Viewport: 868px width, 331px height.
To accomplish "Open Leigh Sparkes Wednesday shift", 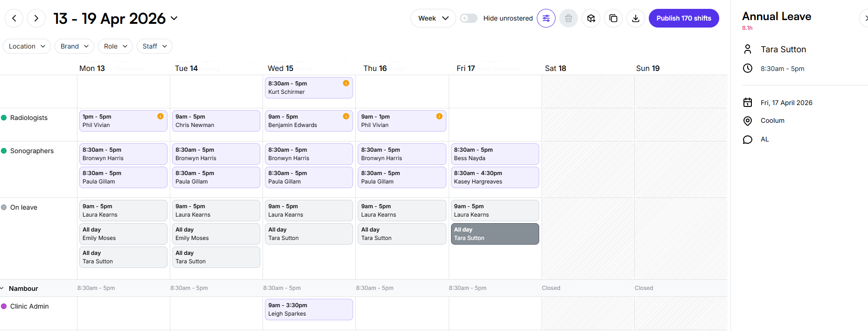I will 309,310.
